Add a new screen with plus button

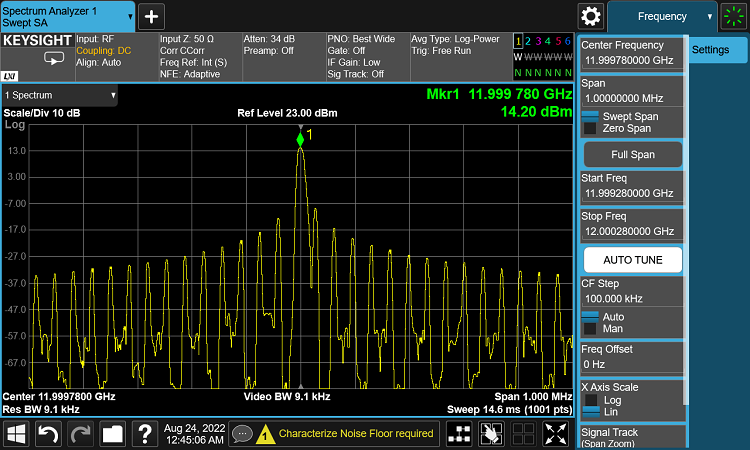[151, 16]
